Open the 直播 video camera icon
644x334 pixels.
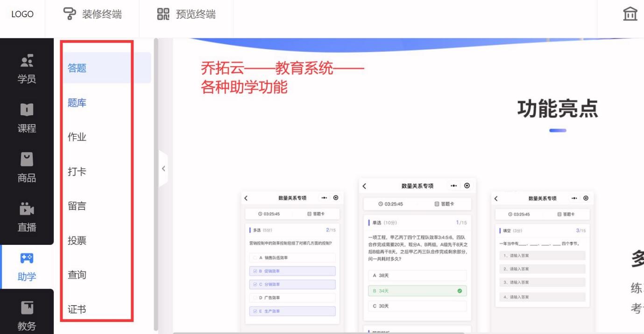coord(27,209)
